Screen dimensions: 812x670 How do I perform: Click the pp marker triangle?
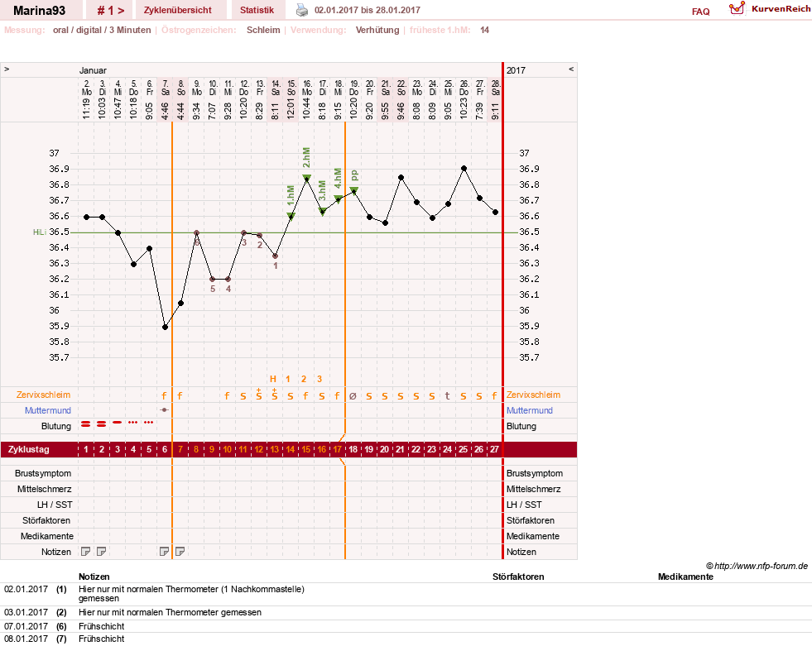click(354, 191)
